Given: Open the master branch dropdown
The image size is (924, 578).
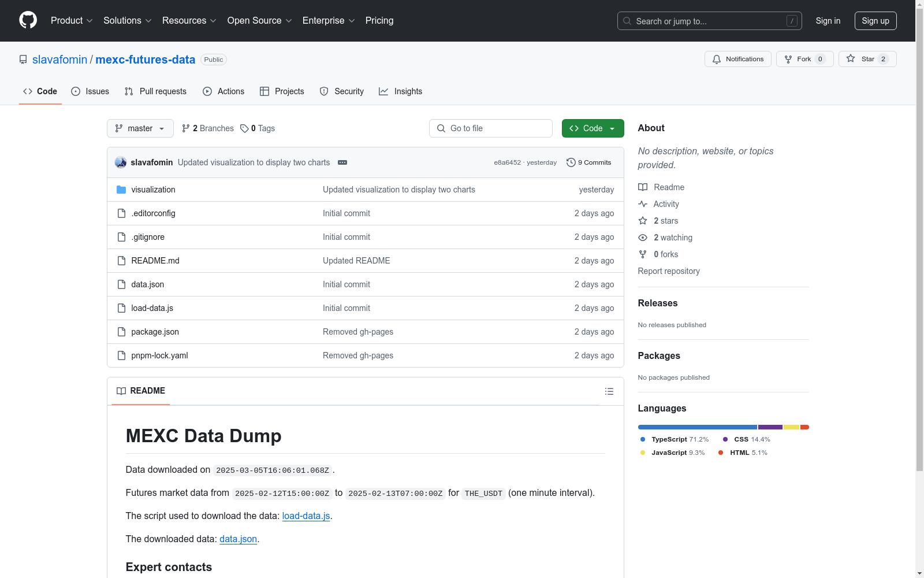Looking at the screenshot, I should click(140, 128).
